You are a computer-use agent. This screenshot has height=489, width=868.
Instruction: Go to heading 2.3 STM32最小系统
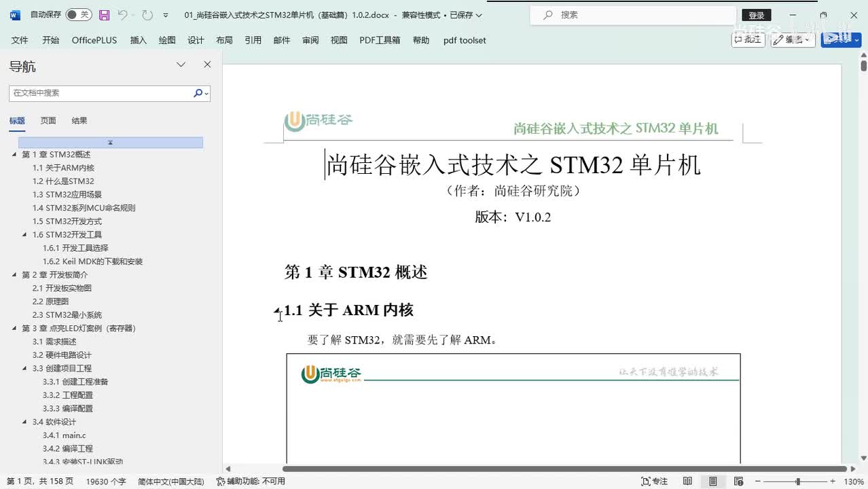point(67,315)
